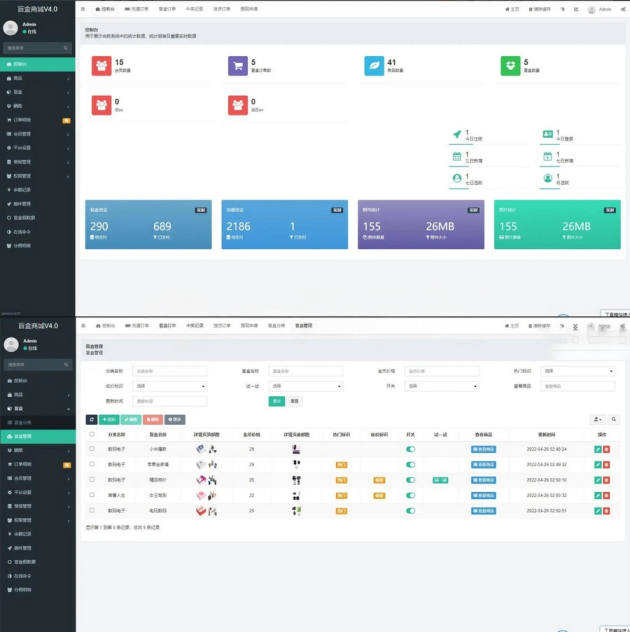This screenshot has width=630, height=632.
Task: Click the red delete icon in 小米播放 row
Action: [x=606, y=450]
